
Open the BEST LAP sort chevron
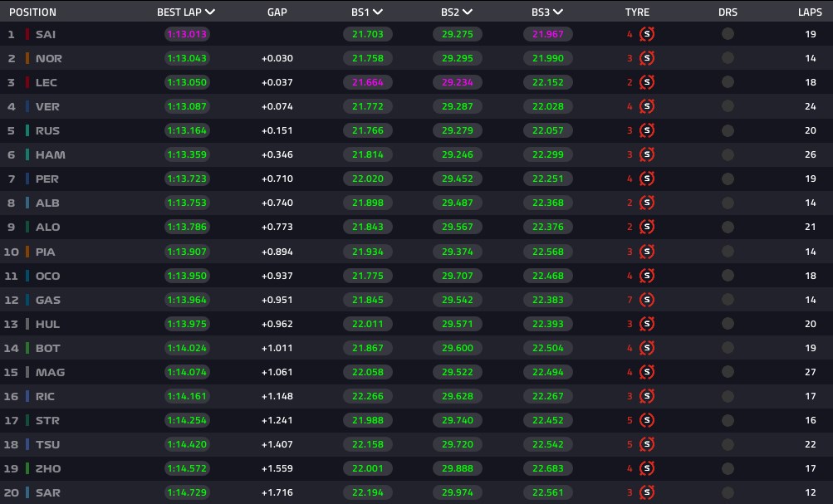pos(210,12)
